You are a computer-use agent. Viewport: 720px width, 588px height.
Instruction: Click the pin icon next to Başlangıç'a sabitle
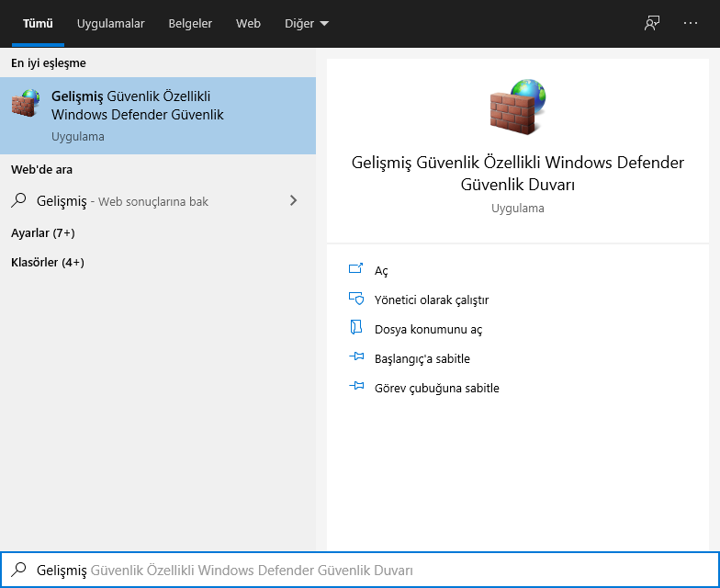356,356
